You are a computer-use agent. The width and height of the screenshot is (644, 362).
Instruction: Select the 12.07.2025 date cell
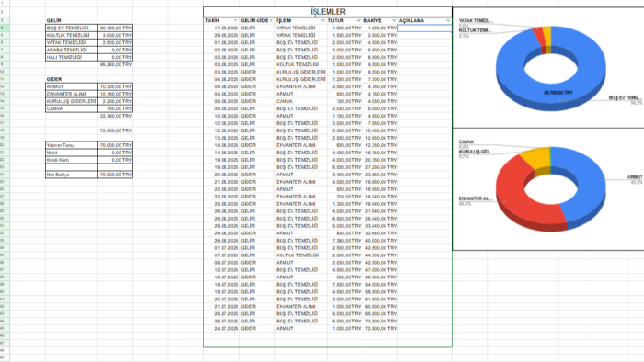click(x=222, y=270)
